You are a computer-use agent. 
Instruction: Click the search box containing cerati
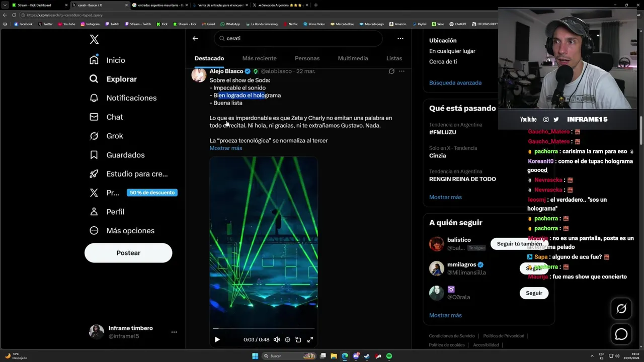point(298,38)
